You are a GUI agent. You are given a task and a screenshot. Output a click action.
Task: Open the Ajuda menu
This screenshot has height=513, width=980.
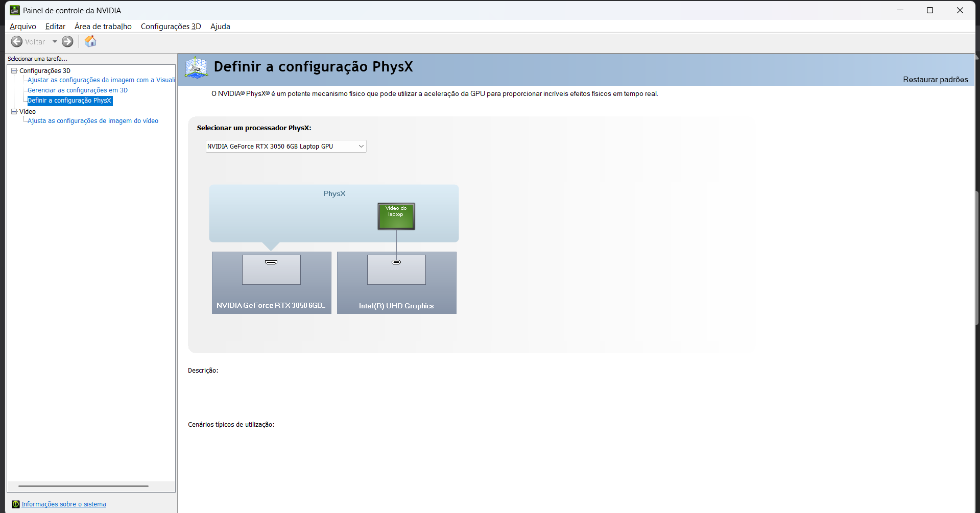coord(220,27)
